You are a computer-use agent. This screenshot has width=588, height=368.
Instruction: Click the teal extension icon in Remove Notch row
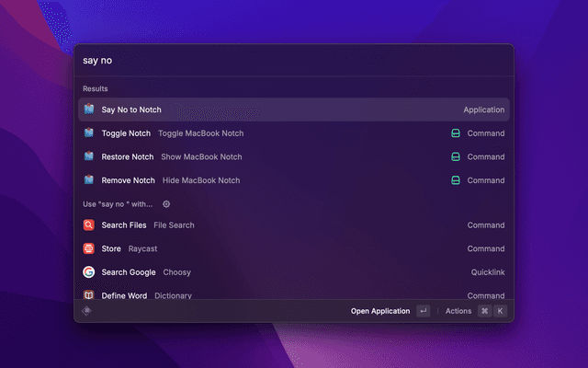pos(455,180)
